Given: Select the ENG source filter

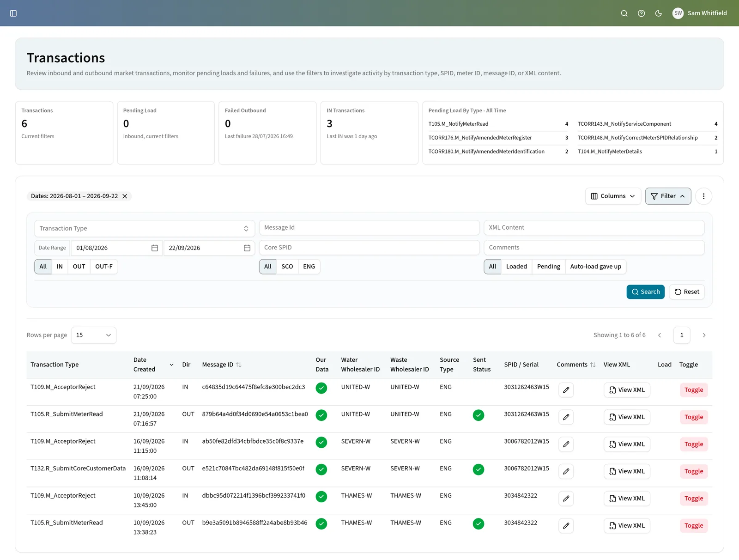Looking at the screenshot, I should pos(309,267).
